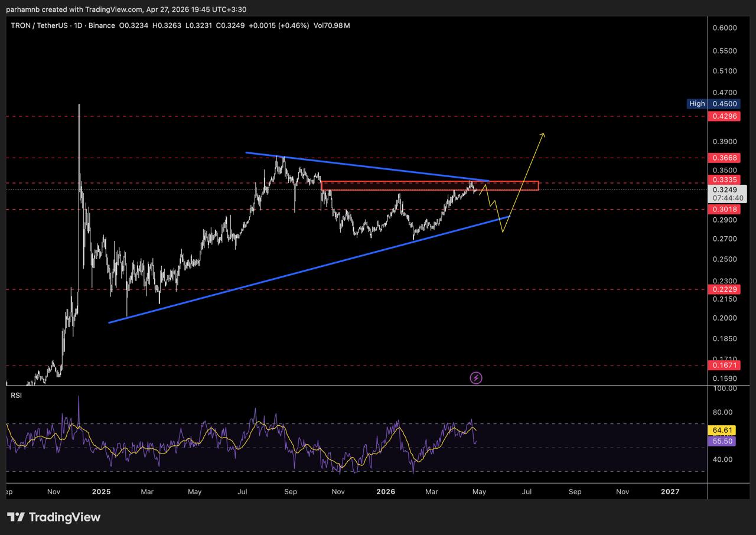The height and width of the screenshot is (535, 756).
Task: Select the red resistance zone rectangle
Action: pos(429,185)
